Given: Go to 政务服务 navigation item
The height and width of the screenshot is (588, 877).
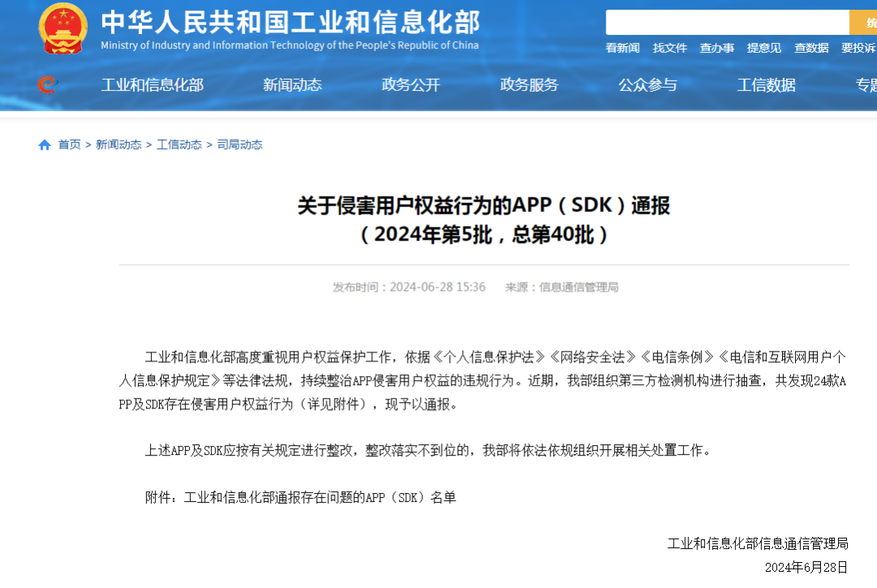Looking at the screenshot, I should [529, 85].
